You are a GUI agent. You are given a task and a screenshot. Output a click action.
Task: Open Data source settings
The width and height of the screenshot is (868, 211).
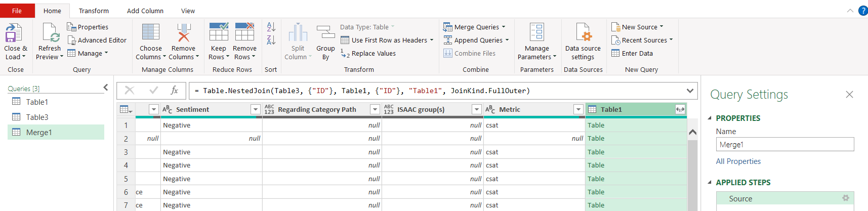click(x=583, y=33)
